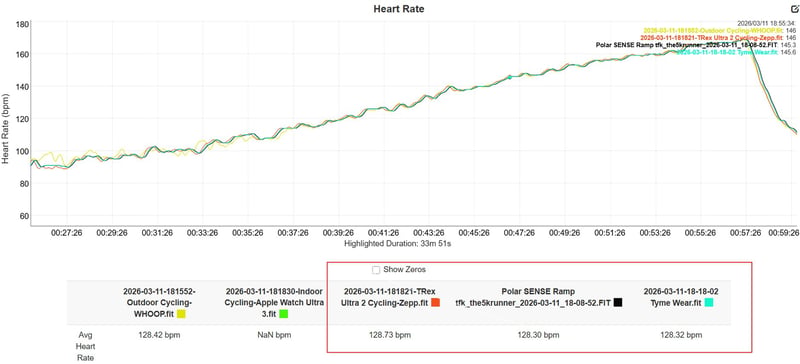Select the TRex Ultra 2 Cycling-Zepp.fit header

[x=390, y=297]
